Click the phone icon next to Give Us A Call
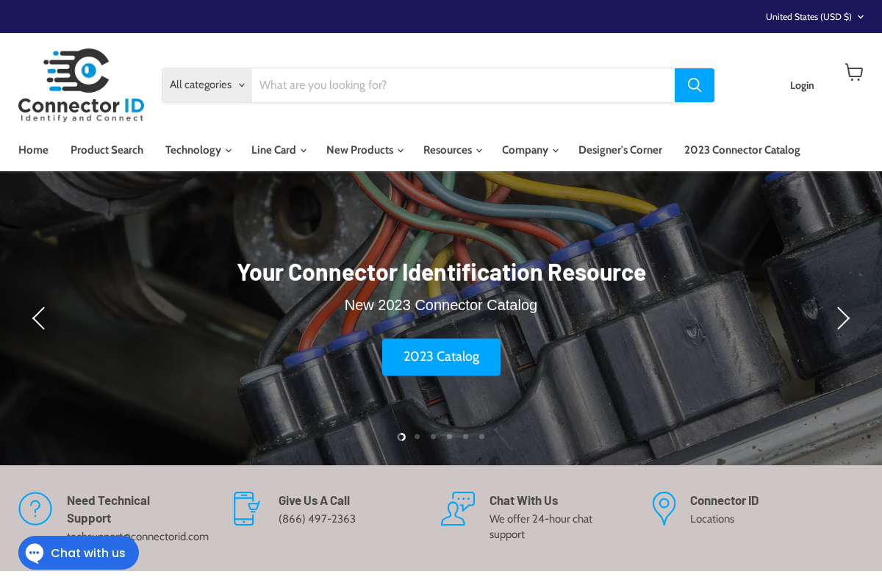 tap(246, 509)
